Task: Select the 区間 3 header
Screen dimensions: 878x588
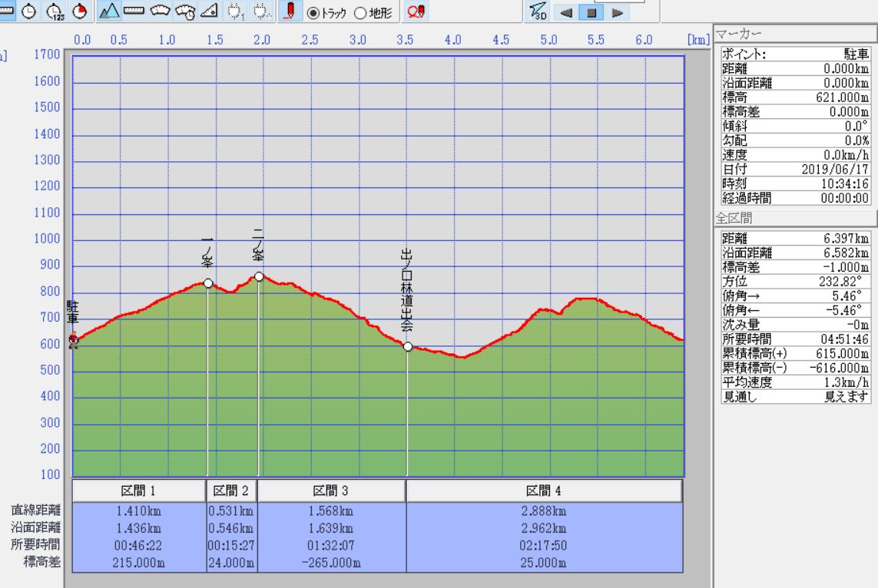Action: click(x=331, y=491)
